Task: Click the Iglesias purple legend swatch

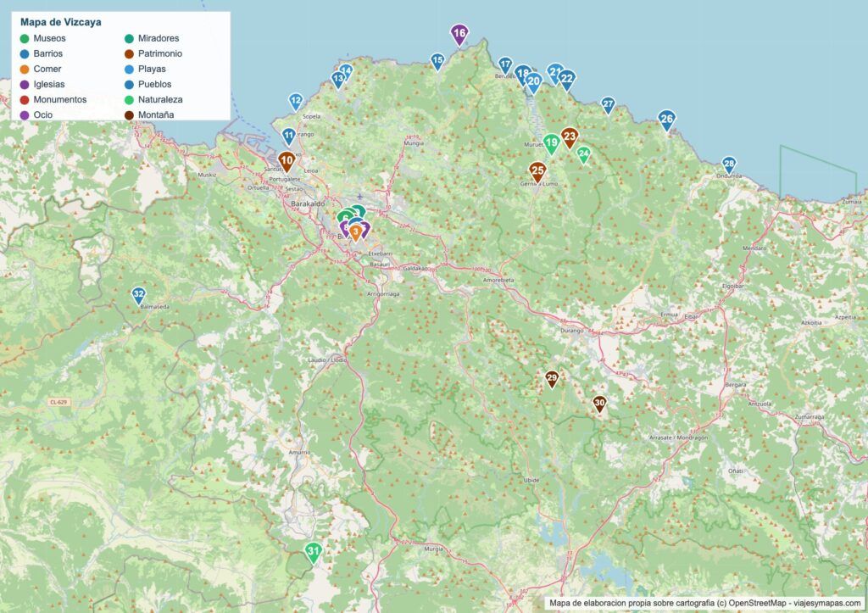Action: 25,85
